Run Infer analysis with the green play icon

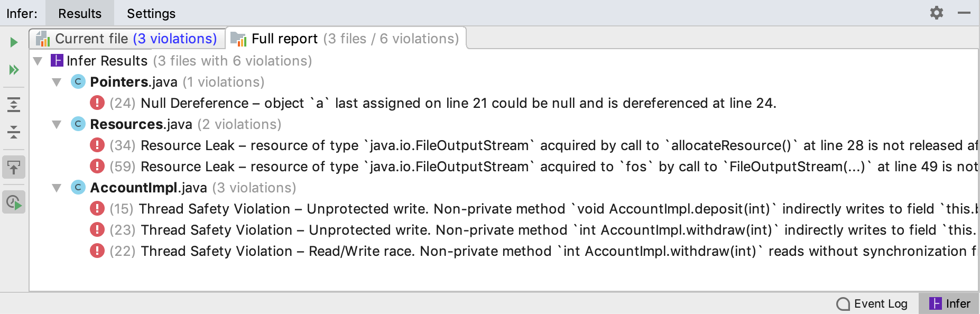click(14, 42)
